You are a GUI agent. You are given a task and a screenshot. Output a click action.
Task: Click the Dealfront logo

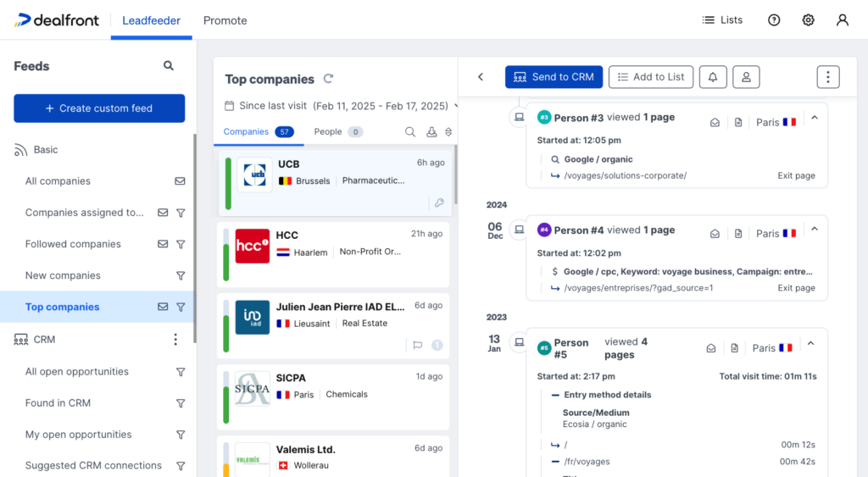57,20
